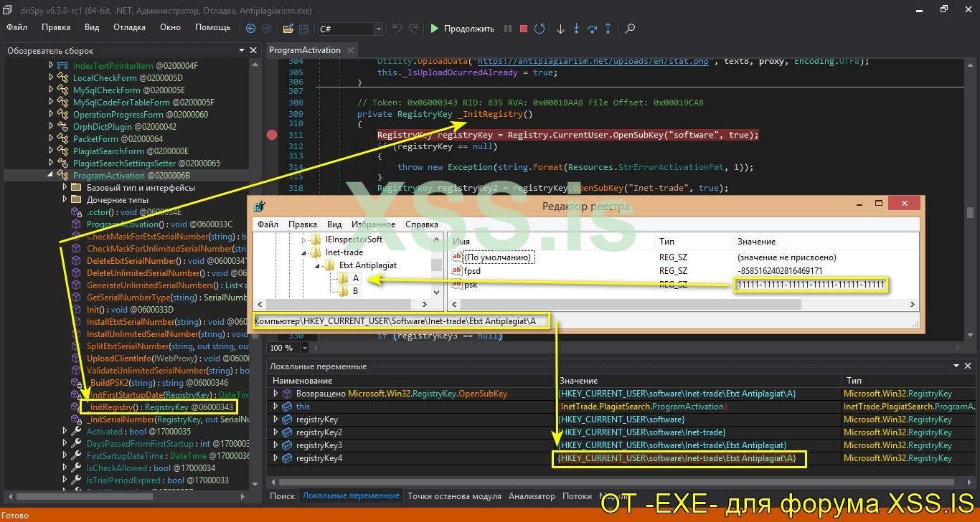Click the fpsd string value icon in Registry Editor

tap(457, 271)
